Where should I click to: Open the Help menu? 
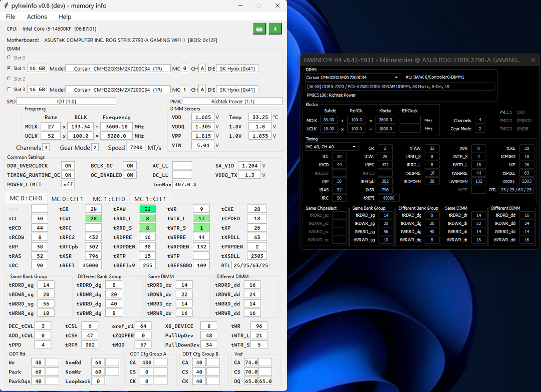tap(65, 17)
